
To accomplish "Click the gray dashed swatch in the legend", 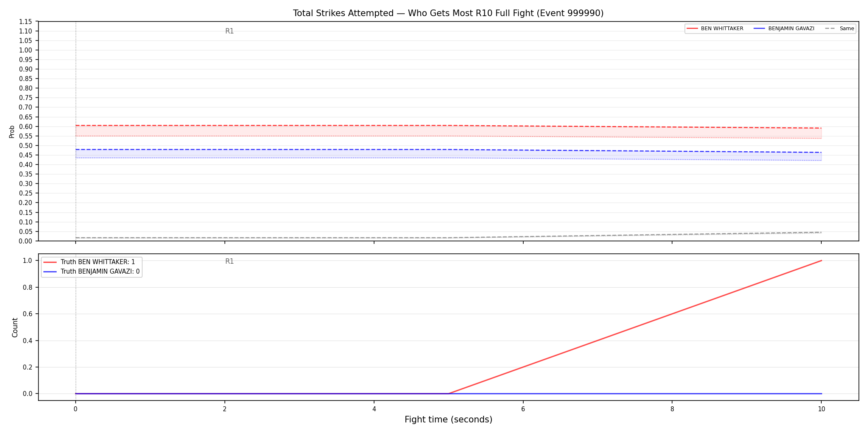I will tap(830, 29).
